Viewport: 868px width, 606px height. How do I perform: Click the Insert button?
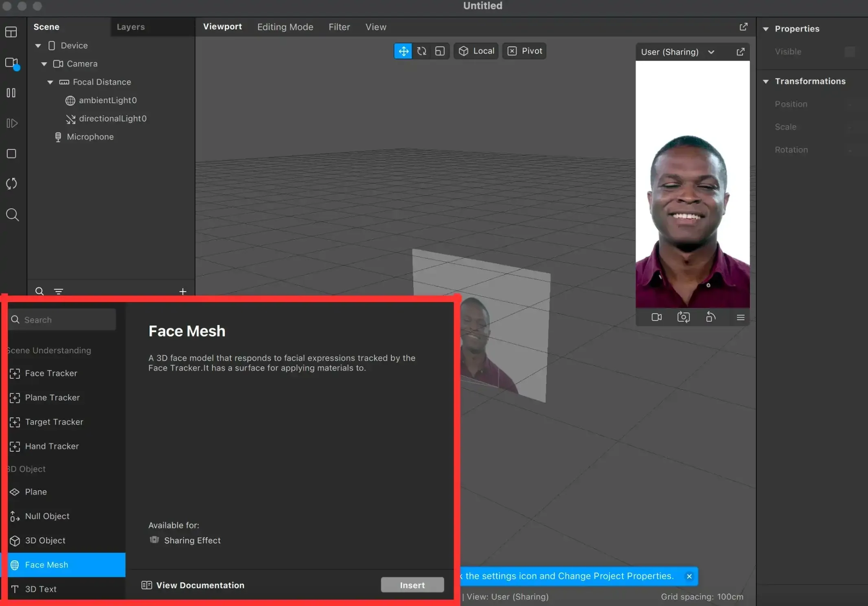pyautogui.click(x=412, y=585)
